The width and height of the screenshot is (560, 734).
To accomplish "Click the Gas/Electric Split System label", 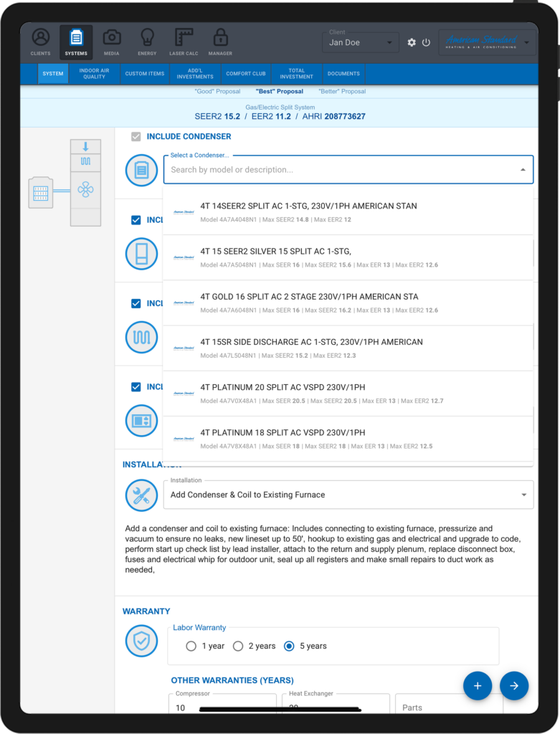I will click(280, 108).
